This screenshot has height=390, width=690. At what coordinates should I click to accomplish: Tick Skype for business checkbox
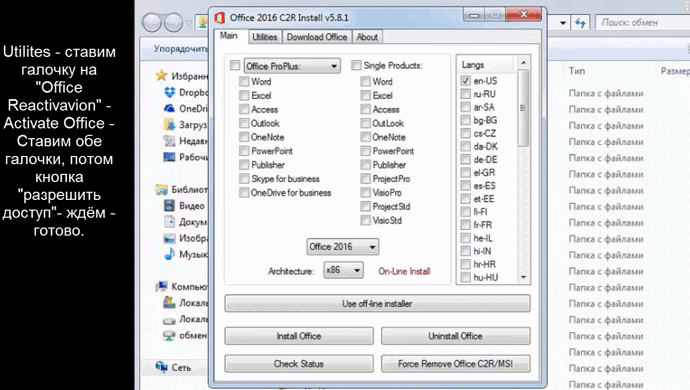click(244, 179)
